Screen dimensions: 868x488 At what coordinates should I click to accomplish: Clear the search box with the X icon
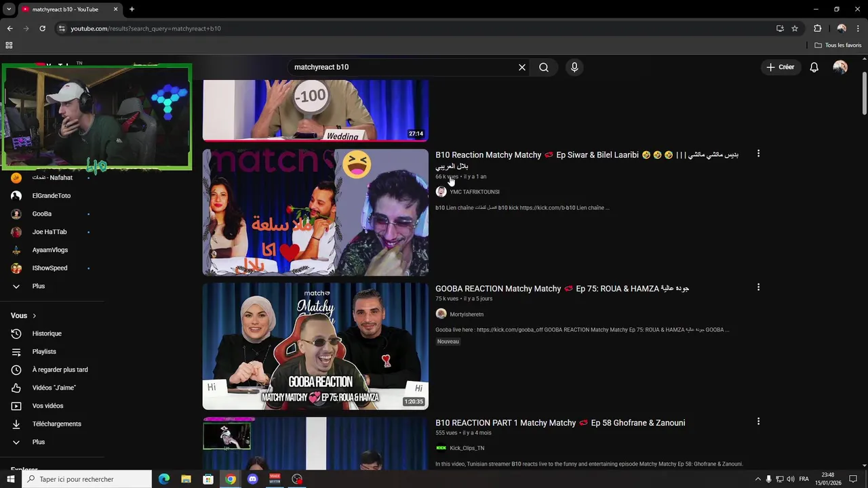pos(522,67)
